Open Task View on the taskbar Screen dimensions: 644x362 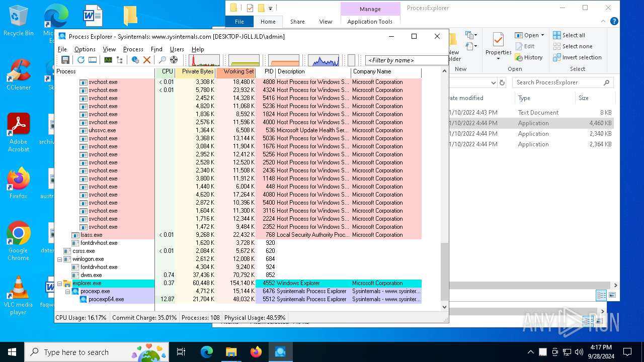[181, 352]
